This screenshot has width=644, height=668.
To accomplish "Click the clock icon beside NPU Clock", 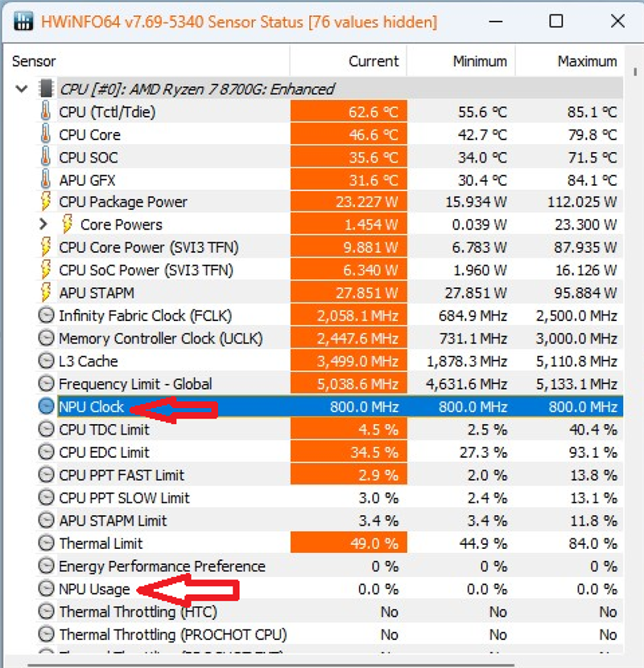I will [46, 406].
